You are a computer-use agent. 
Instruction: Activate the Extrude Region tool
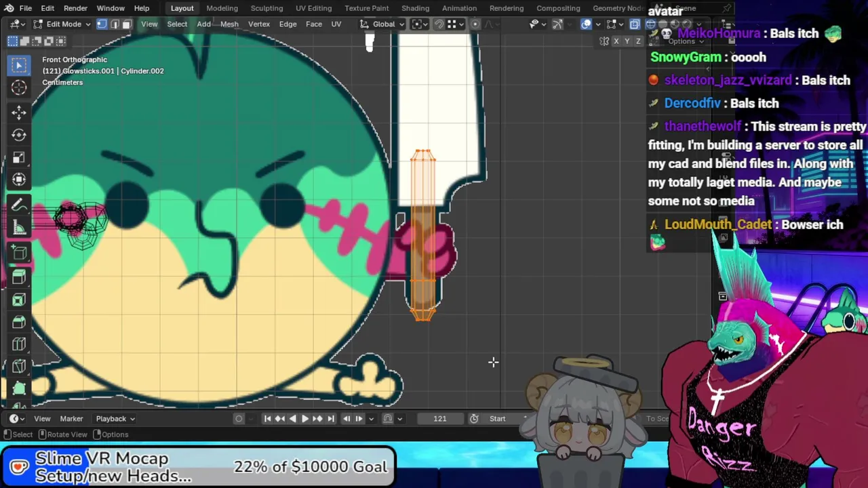coord(19,277)
